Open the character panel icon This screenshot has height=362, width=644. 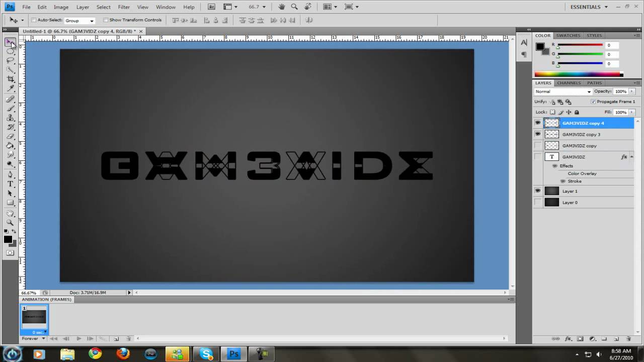click(524, 43)
